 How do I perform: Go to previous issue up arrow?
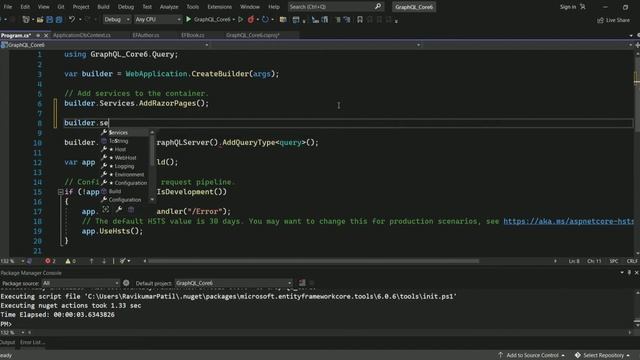91,261
